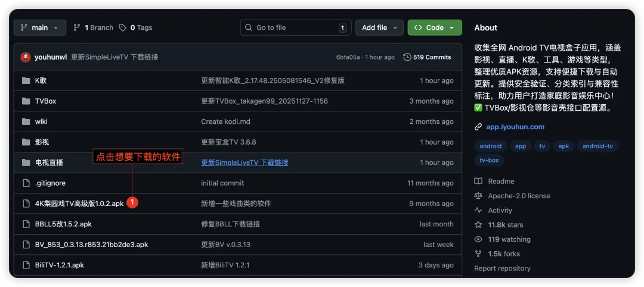View the 1.5k forks link
This screenshot has height=287, width=644.
[x=505, y=254]
